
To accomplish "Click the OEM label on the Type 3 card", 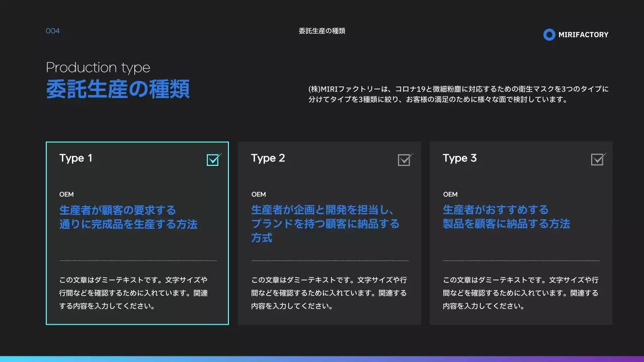I will pyautogui.click(x=450, y=194).
